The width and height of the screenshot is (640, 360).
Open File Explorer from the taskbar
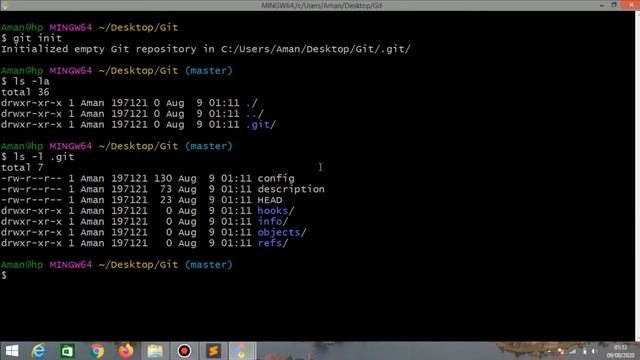pyautogui.click(x=155, y=351)
